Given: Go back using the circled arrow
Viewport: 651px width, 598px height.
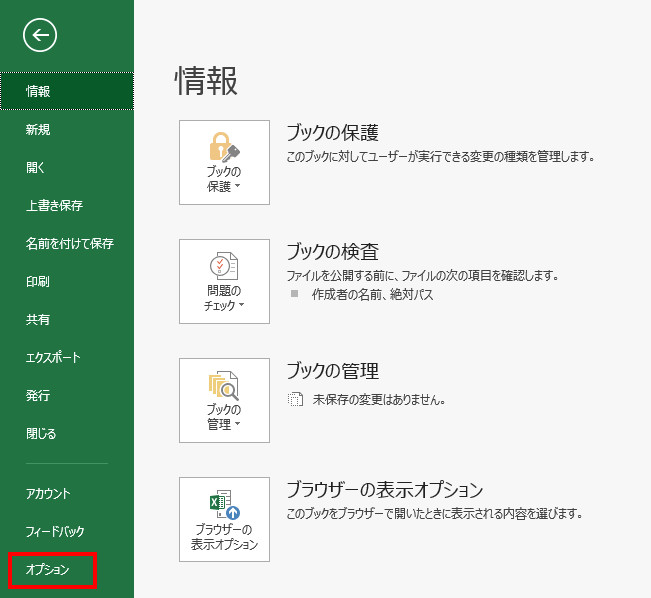Looking at the screenshot, I should click(x=40, y=35).
